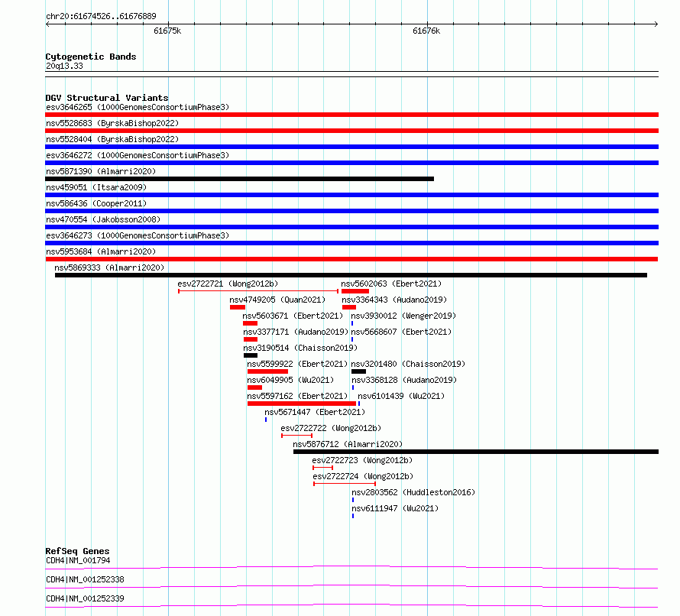The image size is (680, 616).
Task: Click esv2722724 Wong2012b label
Action: (363, 476)
